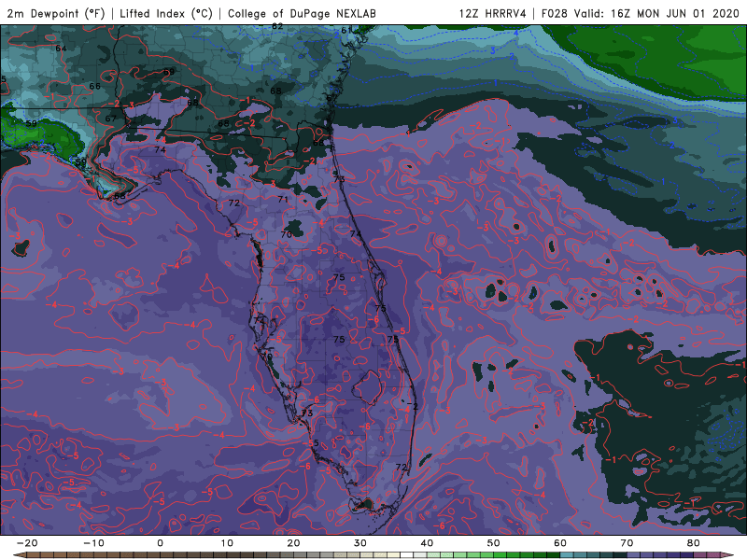Screen dimensions: 747x560
Task: Click the "College of DuPage NEXLAB" credit text
Action: 302,13
